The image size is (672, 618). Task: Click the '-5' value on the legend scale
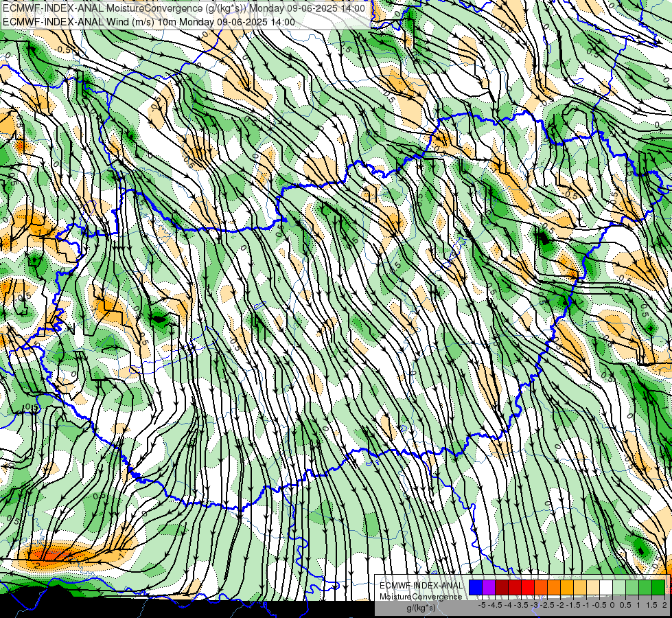coord(482,605)
